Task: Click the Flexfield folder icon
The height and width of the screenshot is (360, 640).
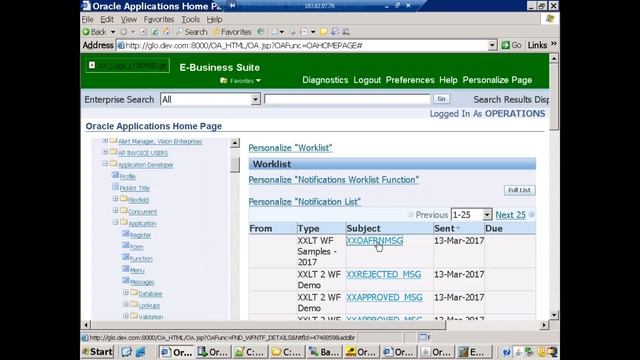Action: click(x=124, y=199)
